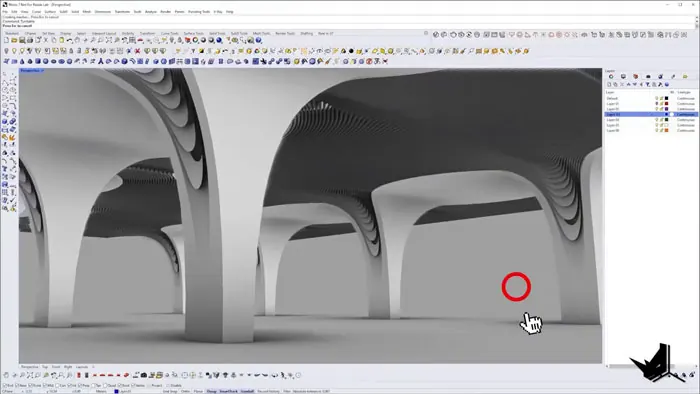Toggle the End osnap checkbox
The height and width of the screenshot is (394, 700).
pyautogui.click(x=4, y=386)
